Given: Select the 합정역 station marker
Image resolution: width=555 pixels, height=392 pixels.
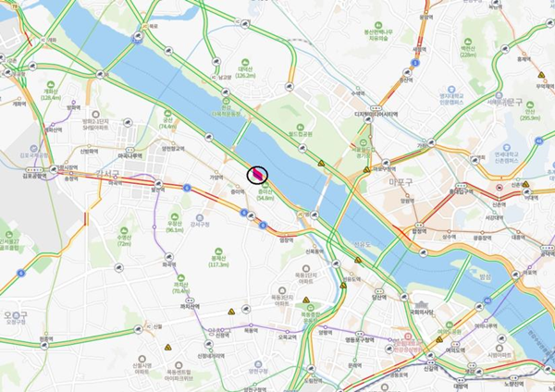Looking at the screenshot, I should coord(419,225).
